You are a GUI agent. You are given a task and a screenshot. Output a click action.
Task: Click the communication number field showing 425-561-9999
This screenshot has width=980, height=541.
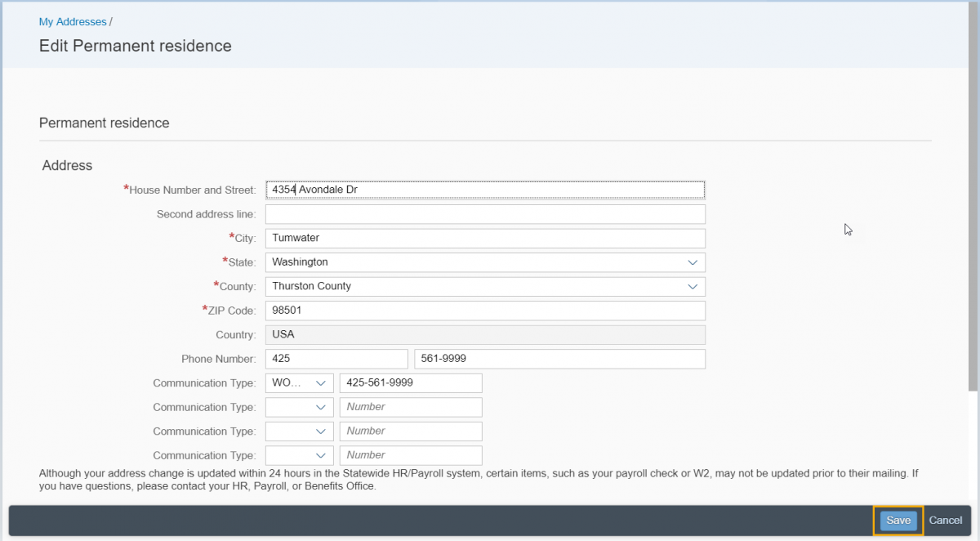click(411, 383)
